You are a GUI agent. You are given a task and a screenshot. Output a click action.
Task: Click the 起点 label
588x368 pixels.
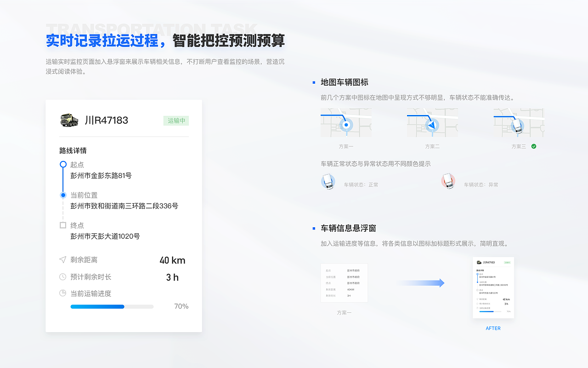pos(77,165)
